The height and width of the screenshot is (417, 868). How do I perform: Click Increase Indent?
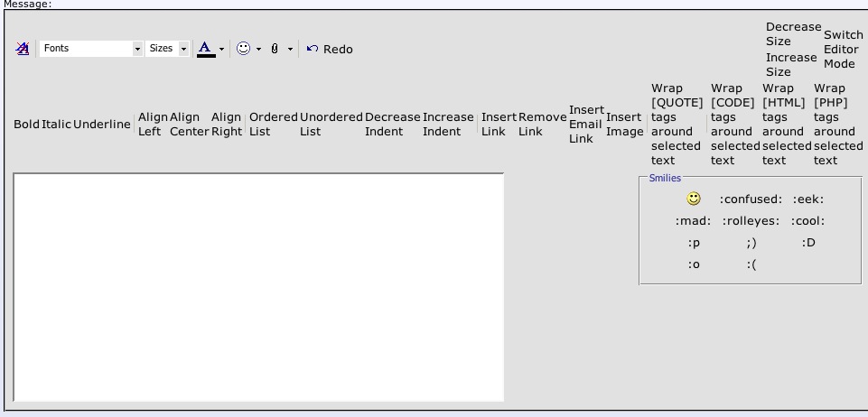(448, 125)
